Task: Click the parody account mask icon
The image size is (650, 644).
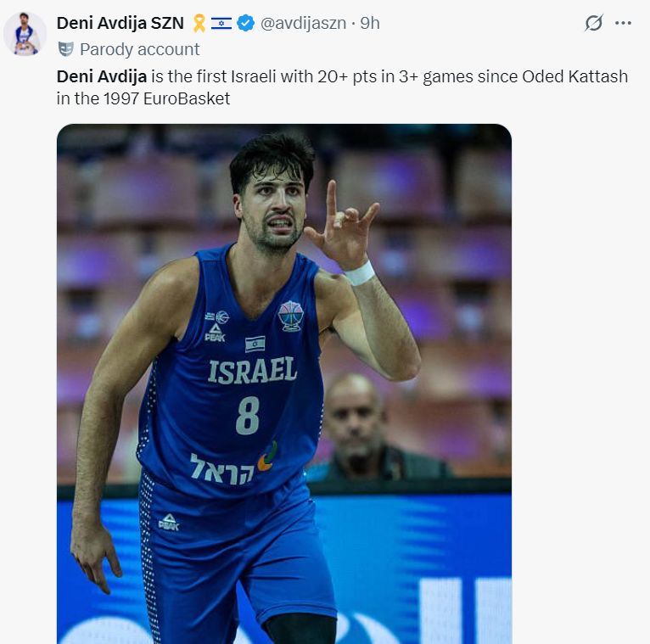Action: pyautogui.click(x=65, y=49)
